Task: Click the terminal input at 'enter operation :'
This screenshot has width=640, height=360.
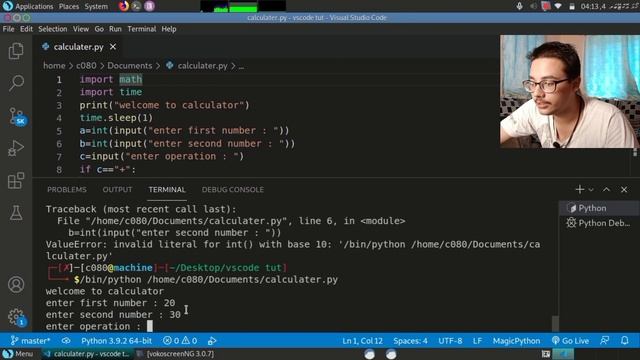Action: pyautogui.click(x=150, y=326)
